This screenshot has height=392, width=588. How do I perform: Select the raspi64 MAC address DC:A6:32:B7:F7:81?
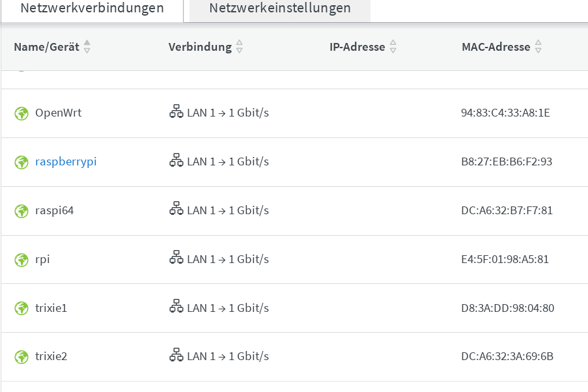coord(507,210)
